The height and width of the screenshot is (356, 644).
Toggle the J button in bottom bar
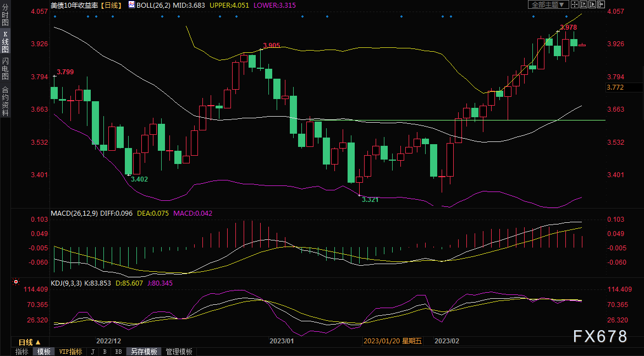coord(92,352)
